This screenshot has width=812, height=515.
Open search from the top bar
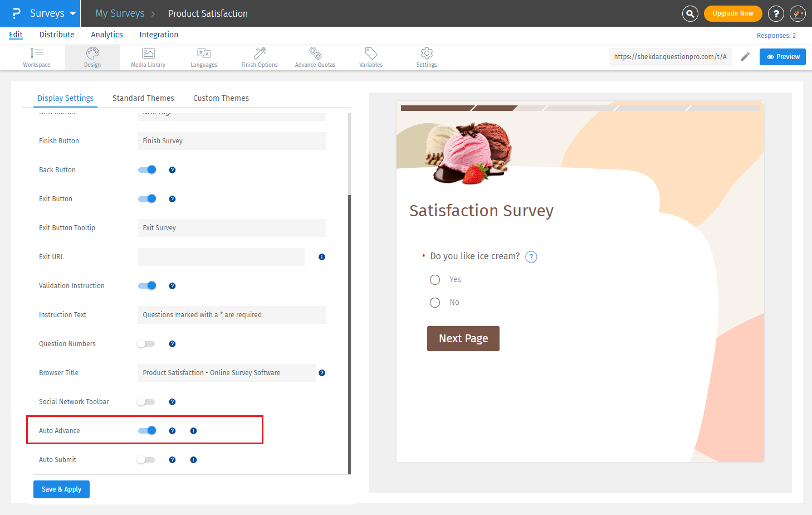(690, 13)
